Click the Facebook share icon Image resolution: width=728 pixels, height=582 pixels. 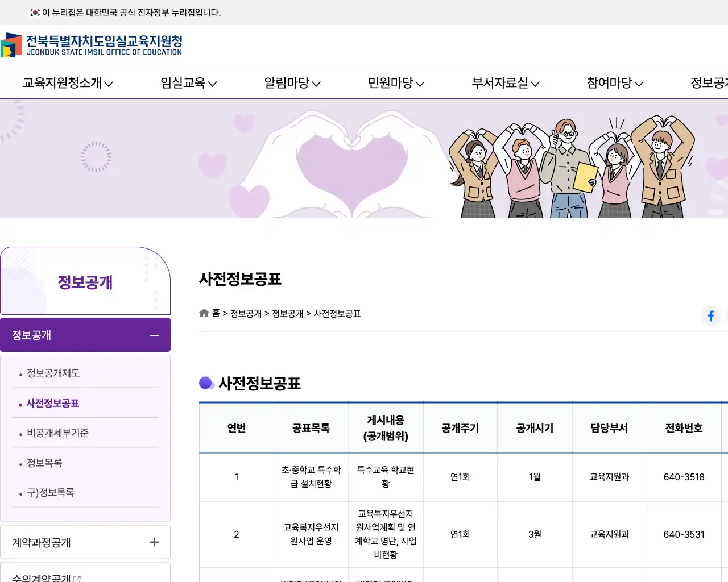click(x=710, y=316)
